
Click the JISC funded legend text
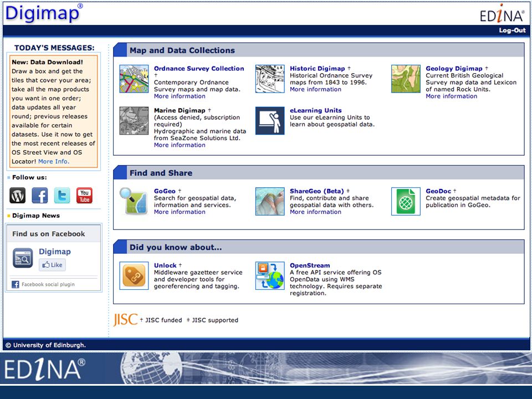click(163, 320)
